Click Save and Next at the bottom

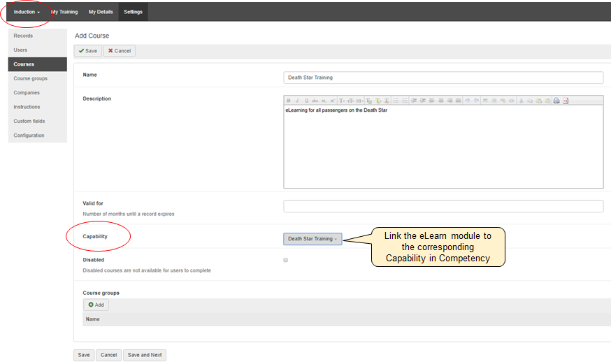[145, 355]
